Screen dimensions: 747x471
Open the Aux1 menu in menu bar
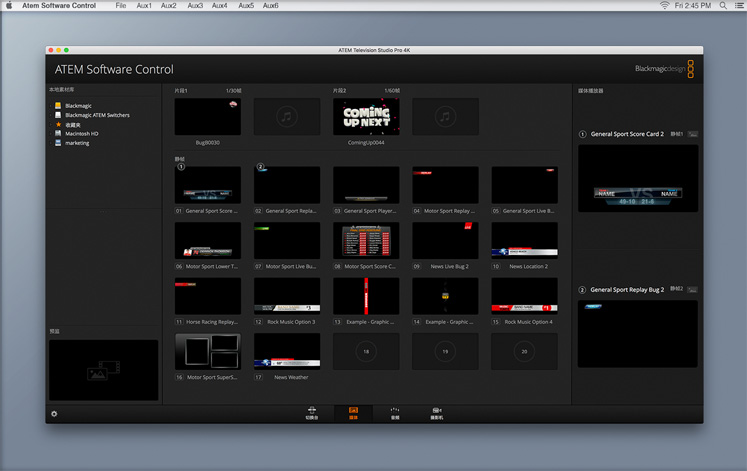pyautogui.click(x=144, y=6)
